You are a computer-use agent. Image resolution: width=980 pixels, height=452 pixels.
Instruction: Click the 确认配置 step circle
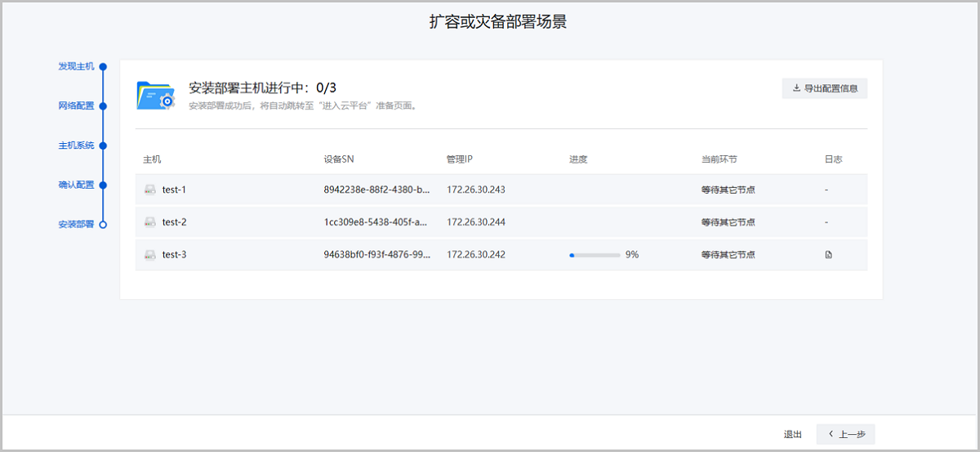pyautogui.click(x=103, y=185)
